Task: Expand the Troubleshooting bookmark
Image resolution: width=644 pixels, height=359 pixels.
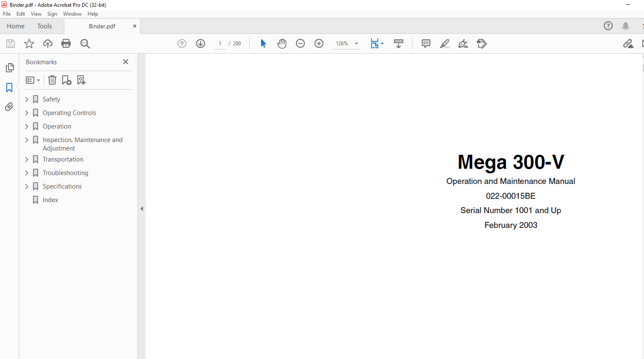Action: tap(27, 173)
